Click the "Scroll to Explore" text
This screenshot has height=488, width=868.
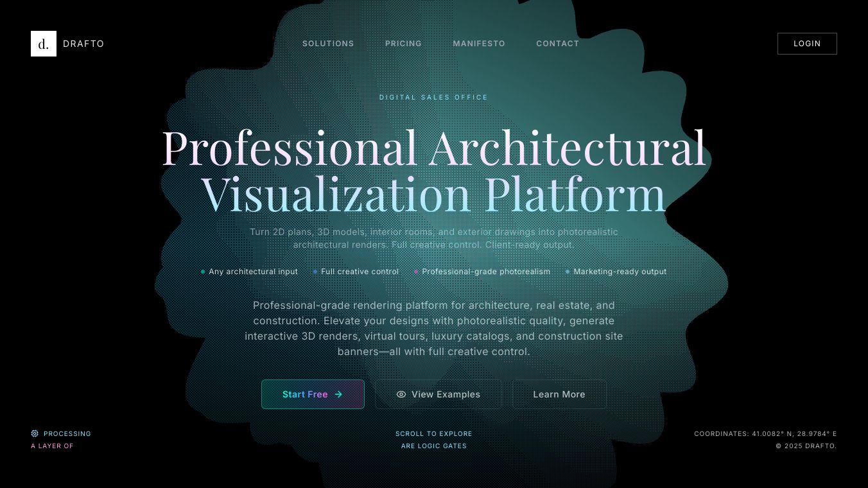(x=434, y=434)
